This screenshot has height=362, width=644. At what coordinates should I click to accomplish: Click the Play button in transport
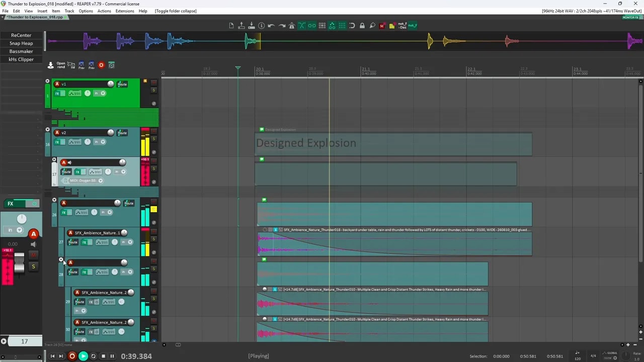tap(84, 356)
